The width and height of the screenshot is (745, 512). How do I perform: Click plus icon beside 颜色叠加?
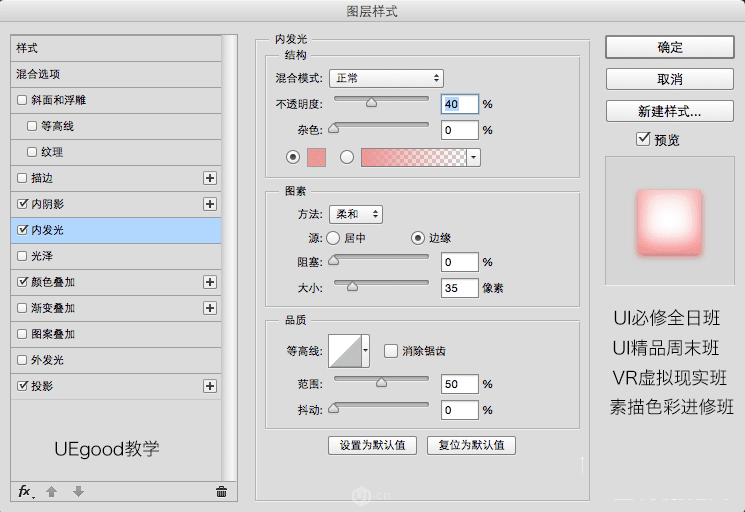[x=210, y=282]
